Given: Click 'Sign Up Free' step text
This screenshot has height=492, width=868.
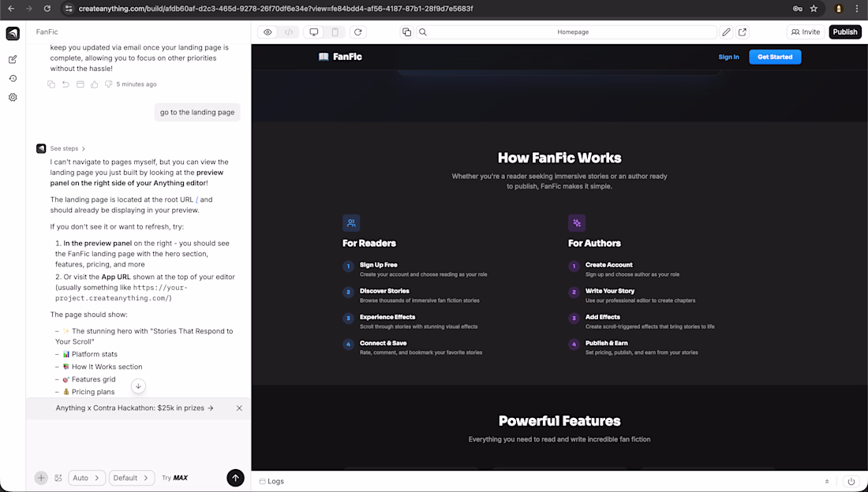Looking at the screenshot, I should 379,265.
